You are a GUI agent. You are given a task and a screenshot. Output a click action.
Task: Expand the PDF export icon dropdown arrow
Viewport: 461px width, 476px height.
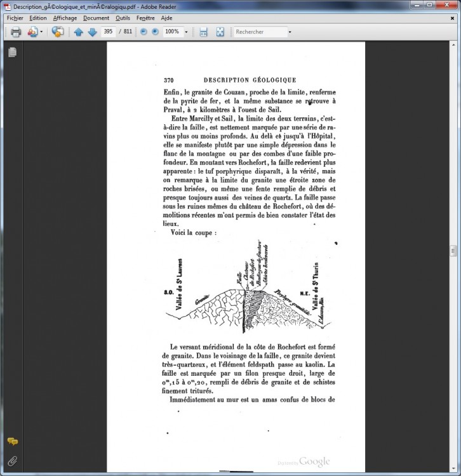point(42,32)
